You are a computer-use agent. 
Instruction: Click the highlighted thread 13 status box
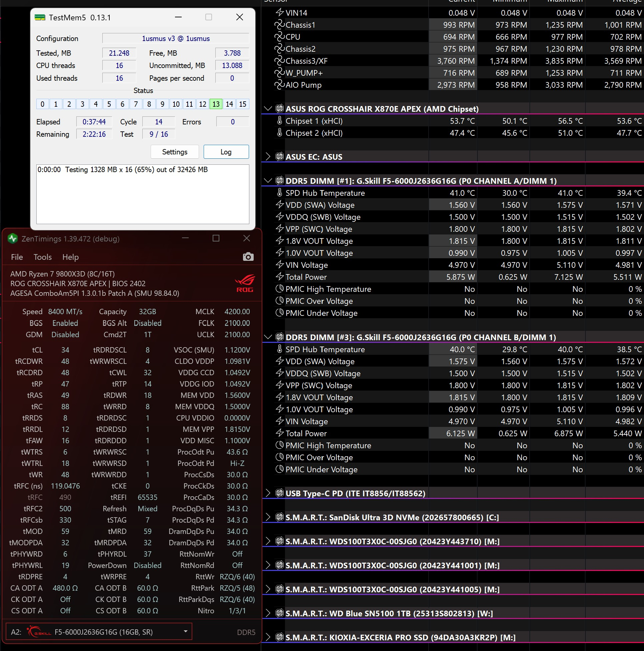click(216, 104)
